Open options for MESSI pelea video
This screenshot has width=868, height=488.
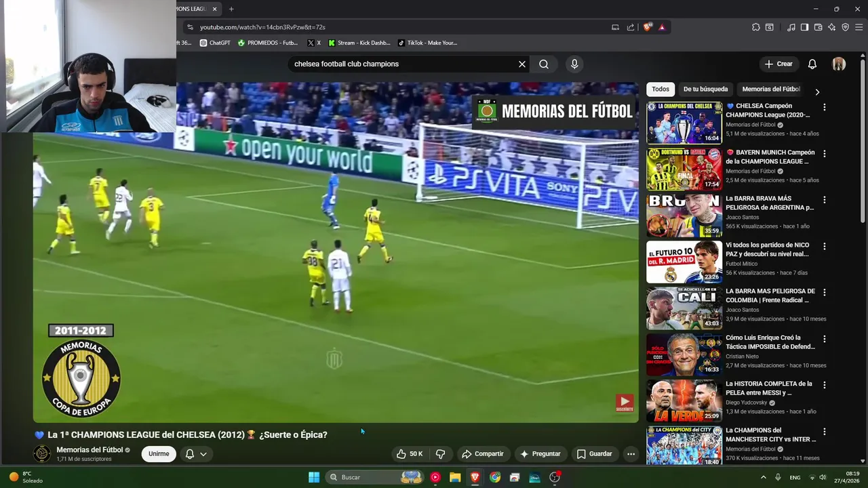point(825,385)
